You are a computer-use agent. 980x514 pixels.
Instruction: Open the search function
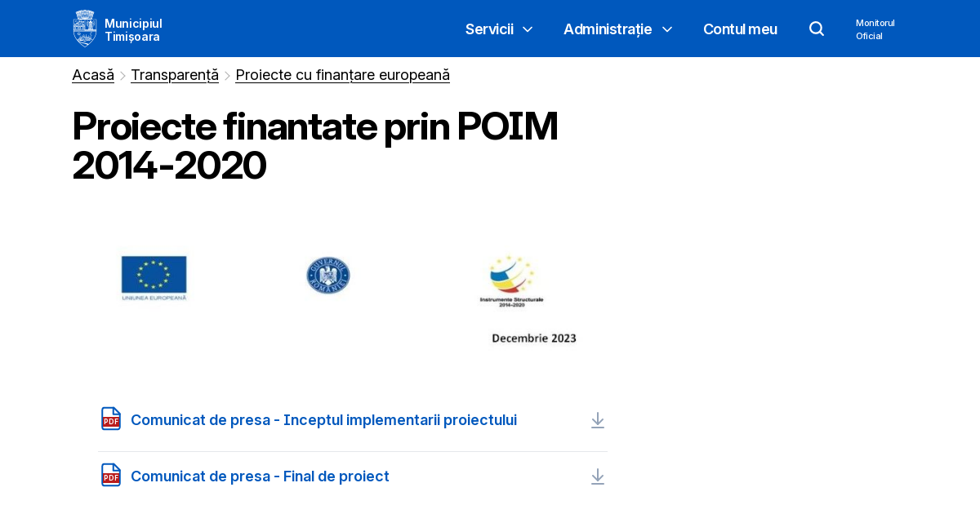point(816,29)
